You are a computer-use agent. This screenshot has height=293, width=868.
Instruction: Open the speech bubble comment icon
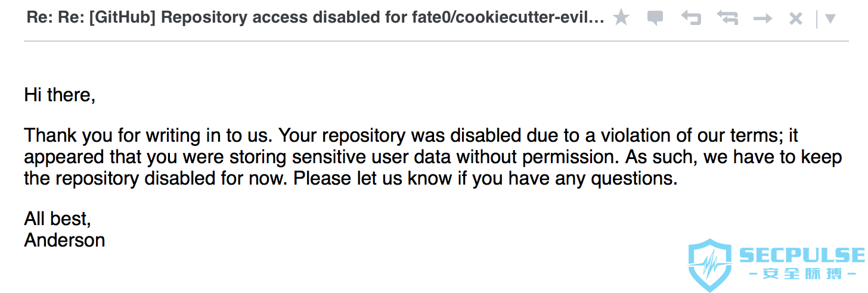tap(655, 18)
